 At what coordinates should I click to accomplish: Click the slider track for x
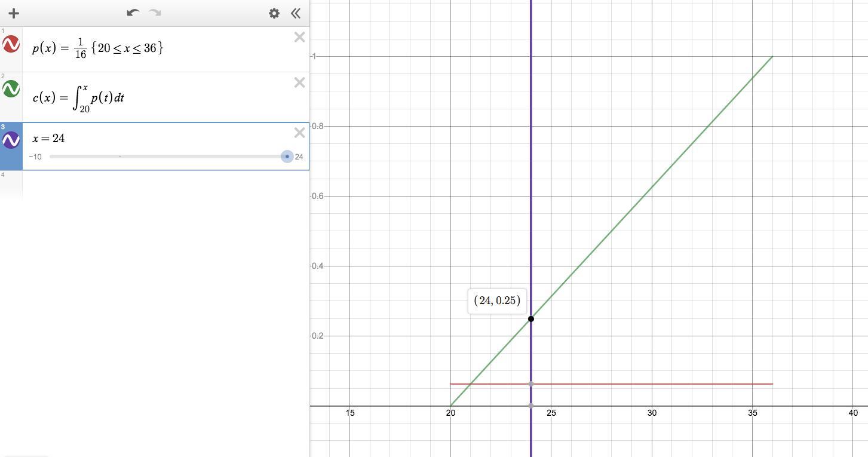(168, 157)
